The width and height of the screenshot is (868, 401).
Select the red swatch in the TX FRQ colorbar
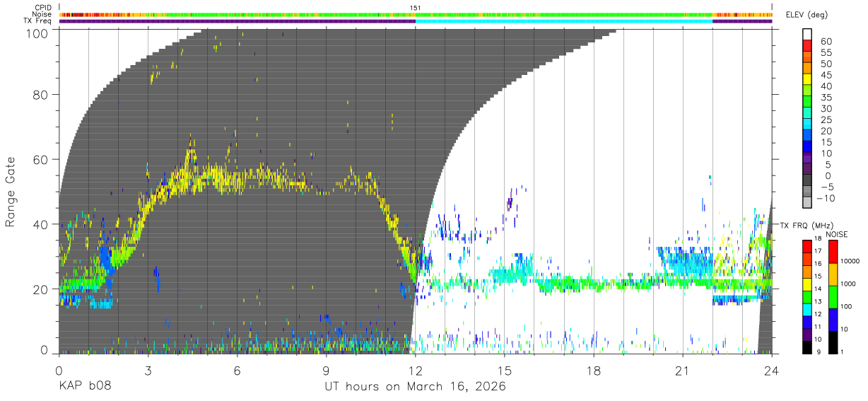pos(807,245)
